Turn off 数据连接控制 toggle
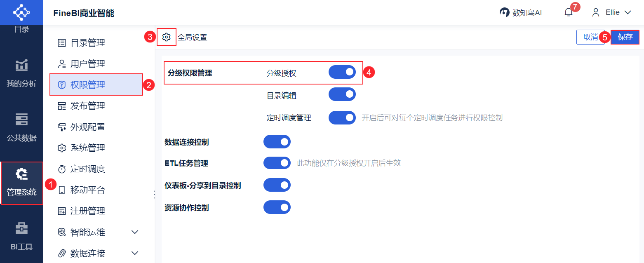 pyautogui.click(x=277, y=142)
